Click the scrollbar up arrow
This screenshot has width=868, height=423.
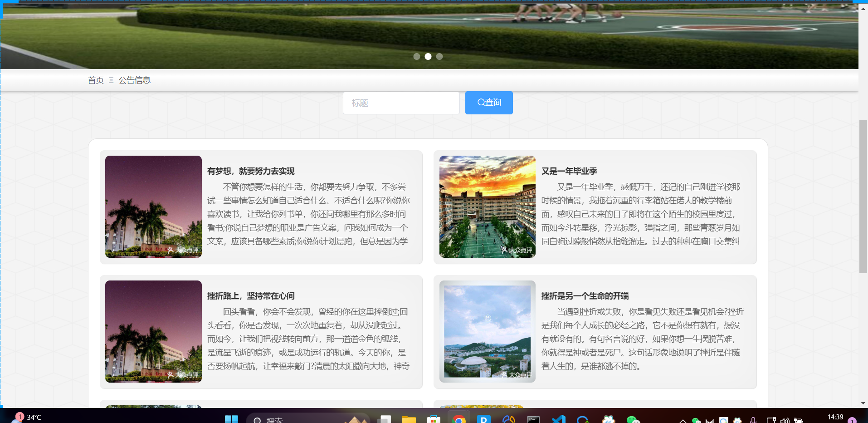pos(863,9)
